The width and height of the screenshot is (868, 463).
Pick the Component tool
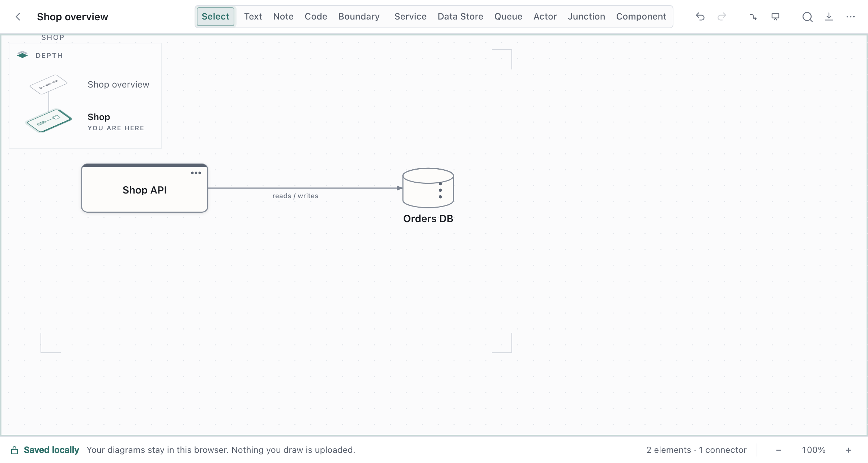click(x=641, y=17)
